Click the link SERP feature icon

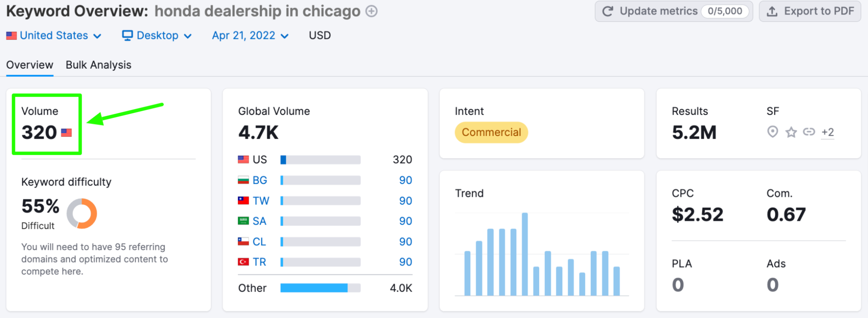point(809,132)
